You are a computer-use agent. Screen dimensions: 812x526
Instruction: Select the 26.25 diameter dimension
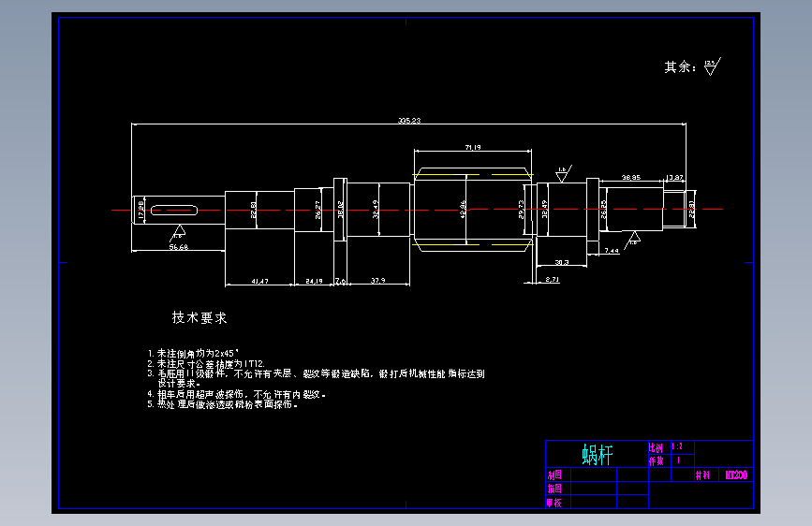603,210
